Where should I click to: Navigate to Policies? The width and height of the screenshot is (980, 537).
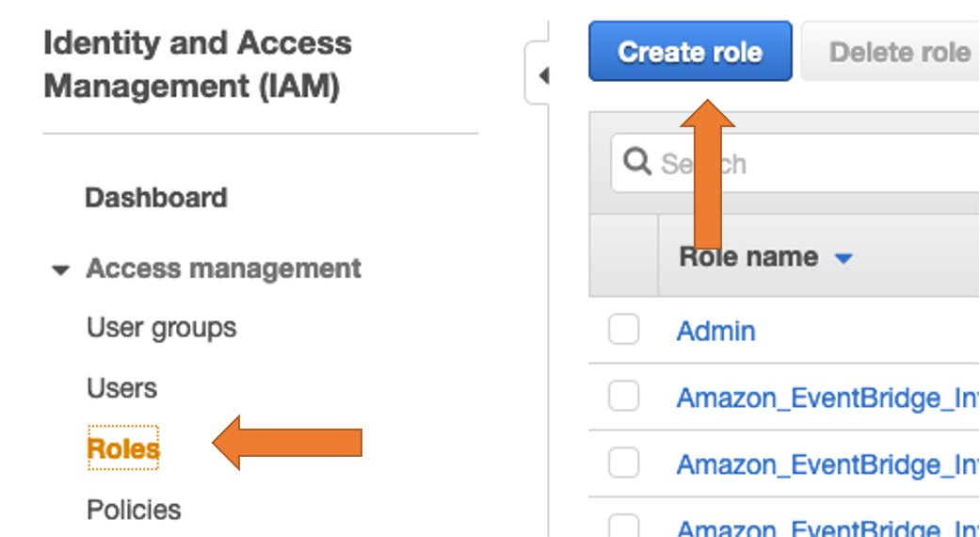coord(134,510)
